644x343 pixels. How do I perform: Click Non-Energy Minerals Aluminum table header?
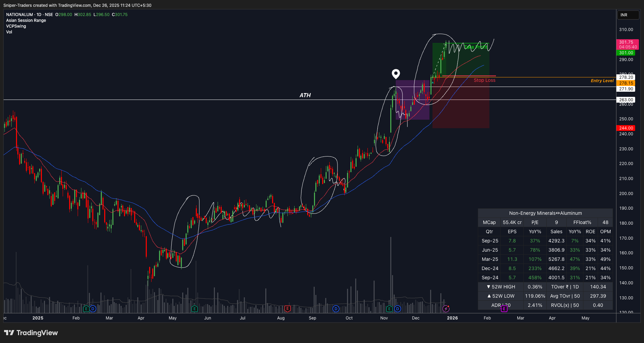[545, 213]
